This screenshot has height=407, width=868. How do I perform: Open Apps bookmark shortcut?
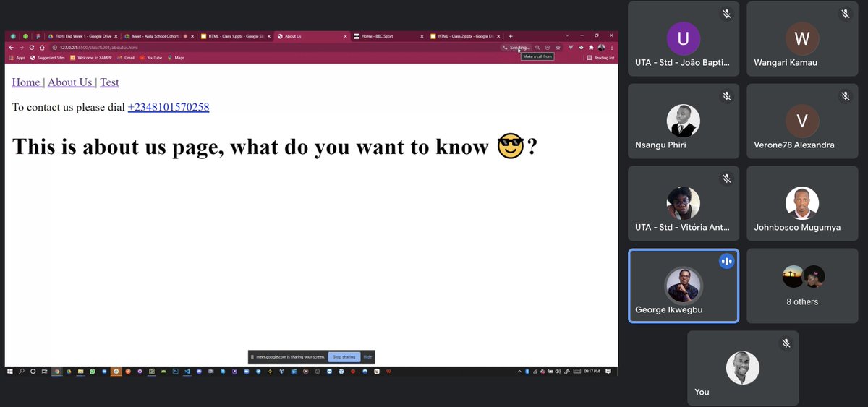pyautogui.click(x=17, y=58)
